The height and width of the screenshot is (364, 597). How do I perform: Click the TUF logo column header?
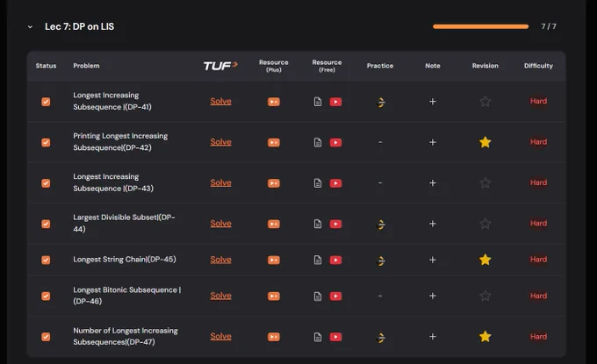click(220, 66)
